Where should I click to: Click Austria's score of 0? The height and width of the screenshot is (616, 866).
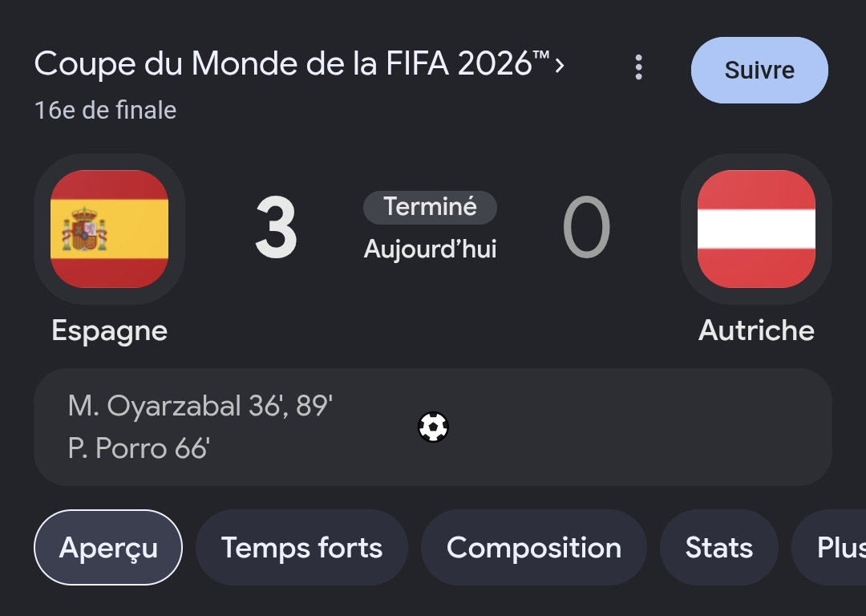click(x=586, y=228)
